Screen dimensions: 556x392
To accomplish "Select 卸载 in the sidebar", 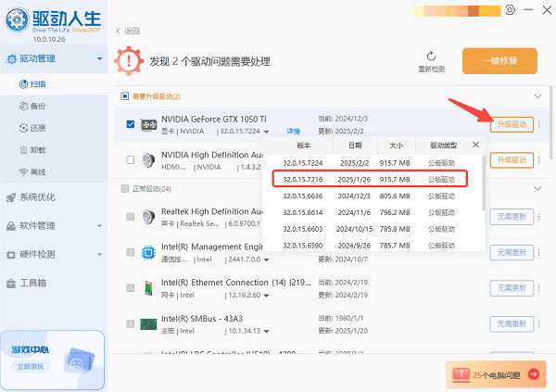I will 54,150.
